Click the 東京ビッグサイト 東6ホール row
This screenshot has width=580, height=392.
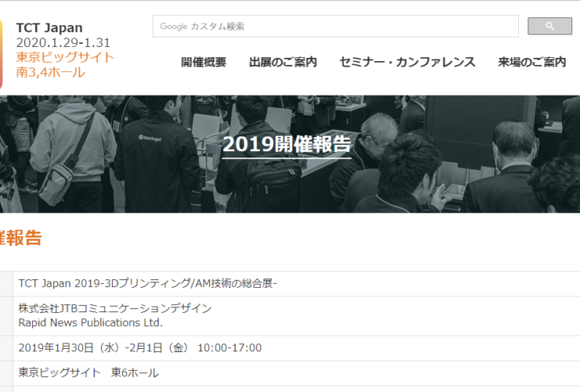click(296, 373)
